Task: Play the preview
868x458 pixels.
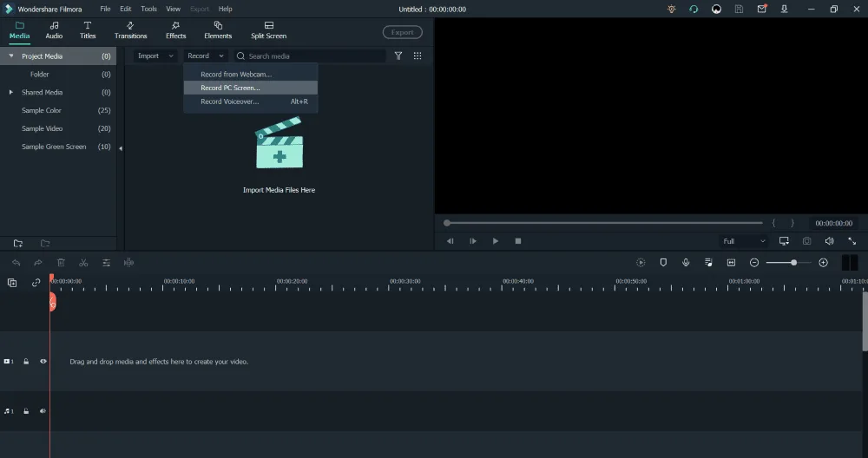Action: (x=496, y=241)
